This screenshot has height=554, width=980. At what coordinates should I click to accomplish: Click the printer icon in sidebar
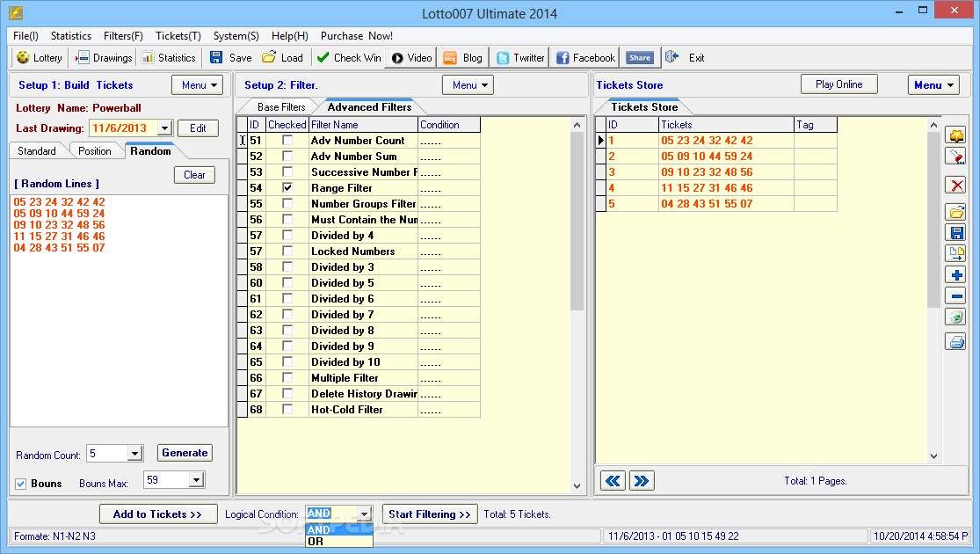pos(955,341)
